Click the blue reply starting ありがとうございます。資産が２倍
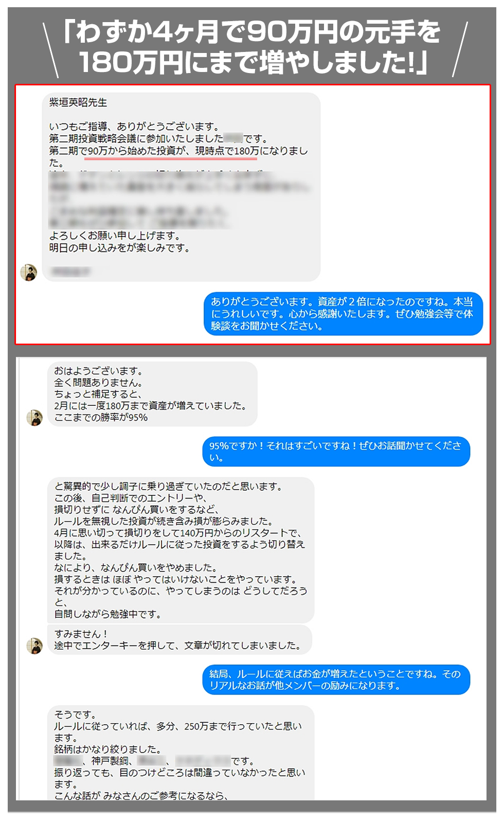This screenshot has width=504, height=823. [344, 314]
